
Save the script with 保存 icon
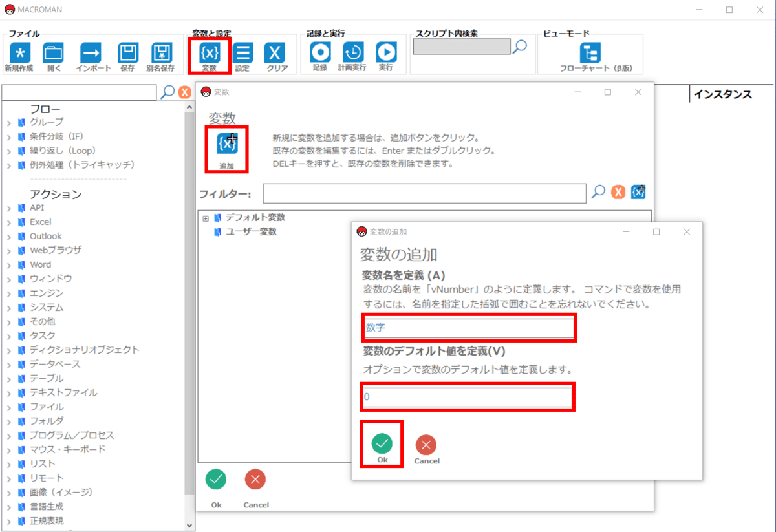[129, 53]
